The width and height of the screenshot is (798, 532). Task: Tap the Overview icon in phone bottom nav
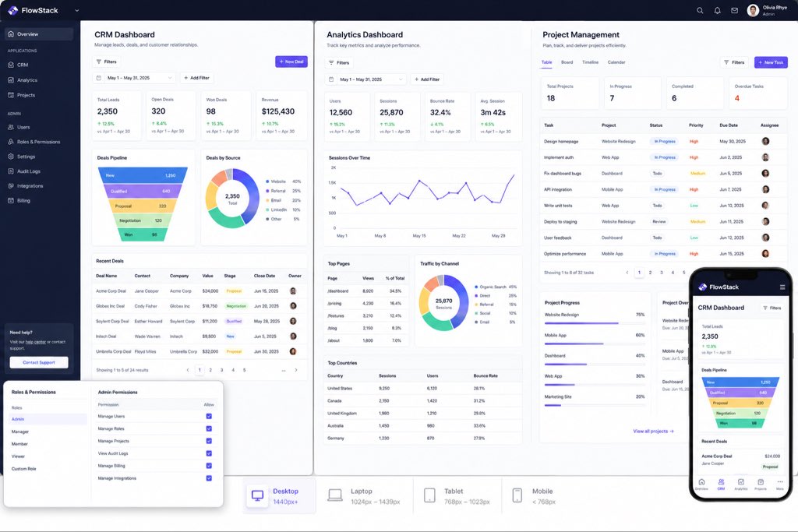[701, 484]
